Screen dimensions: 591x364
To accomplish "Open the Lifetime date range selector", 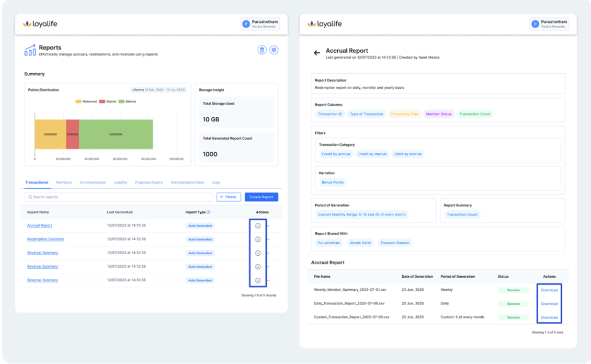I will 158,89.
